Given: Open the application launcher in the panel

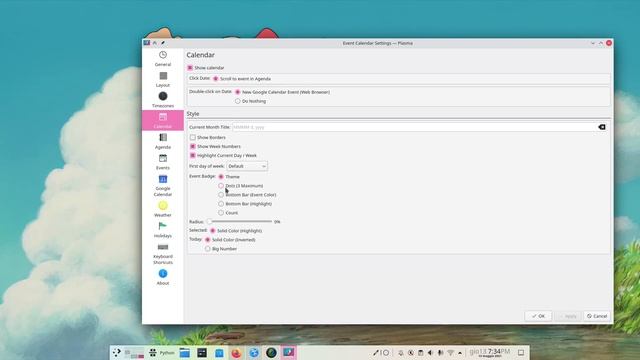Looking at the screenshot, I should click(x=117, y=352).
